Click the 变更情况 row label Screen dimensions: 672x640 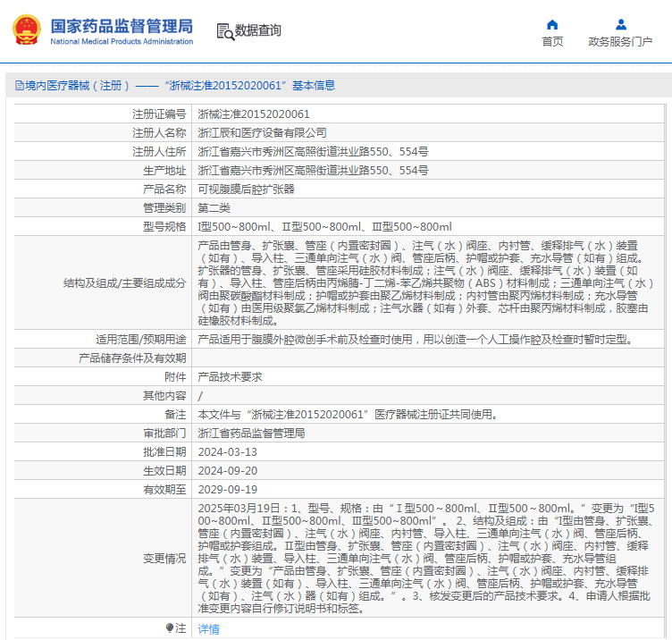pos(164,559)
